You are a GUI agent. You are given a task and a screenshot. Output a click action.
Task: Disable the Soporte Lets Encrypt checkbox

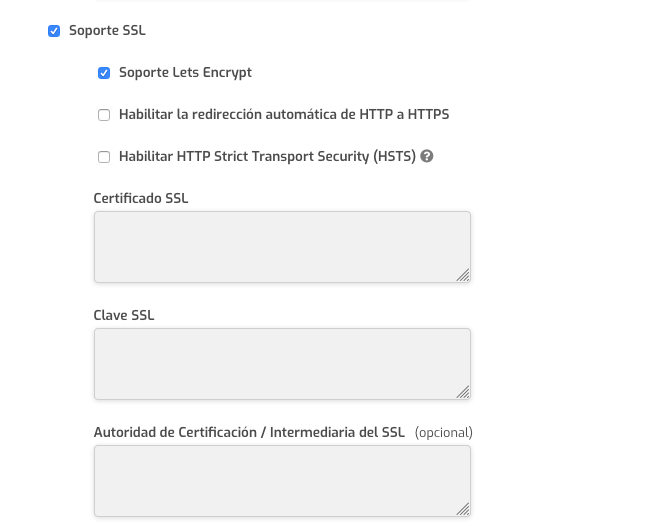click(104, 73)
